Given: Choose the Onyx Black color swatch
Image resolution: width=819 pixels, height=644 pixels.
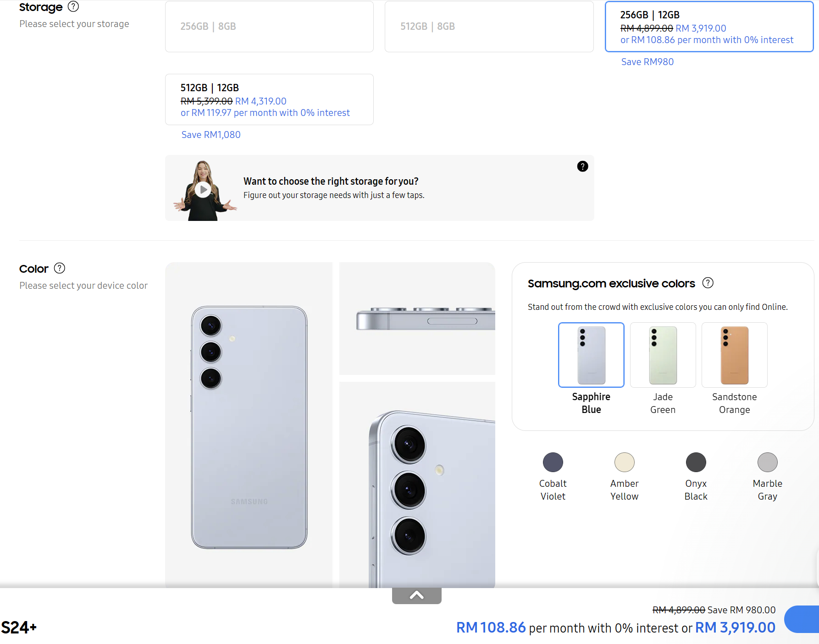Looking at the screenshot, I should tap(696, 462).
